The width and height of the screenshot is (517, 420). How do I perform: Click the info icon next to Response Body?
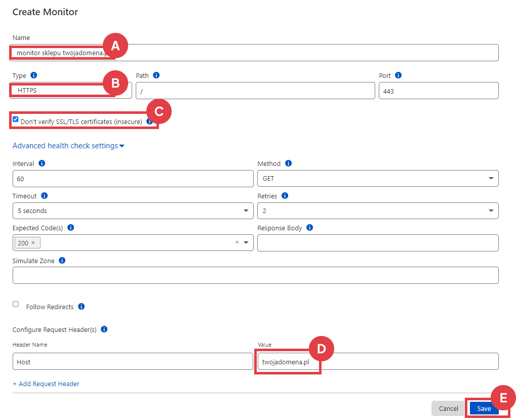[x=310, y=228]
